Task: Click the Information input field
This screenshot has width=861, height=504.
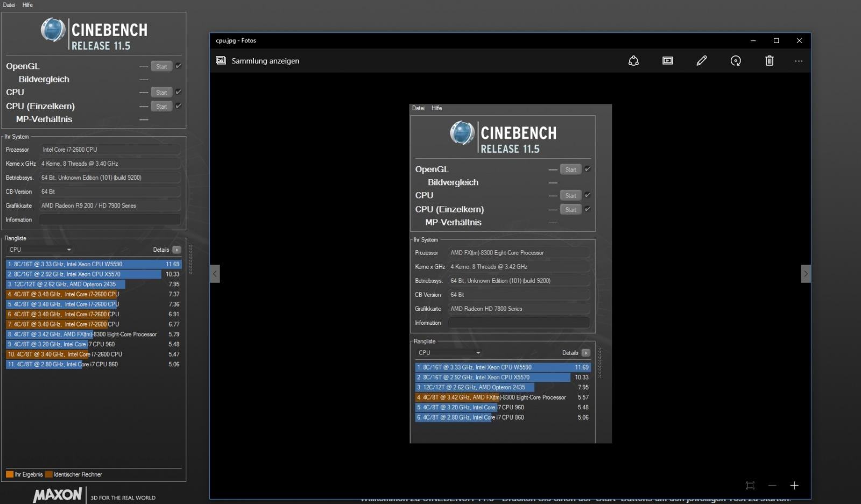Action: (110, 219)
